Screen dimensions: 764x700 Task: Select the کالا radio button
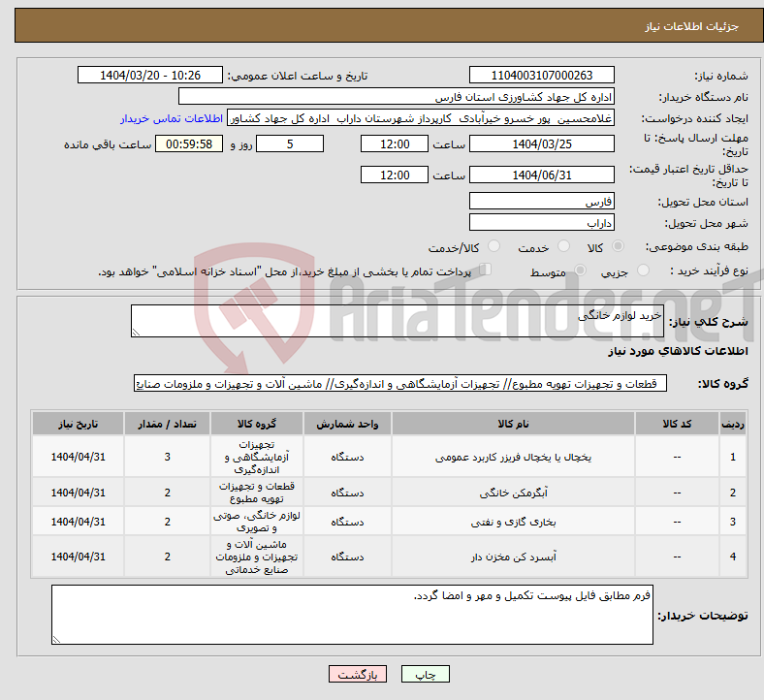[x=618, y=246]
